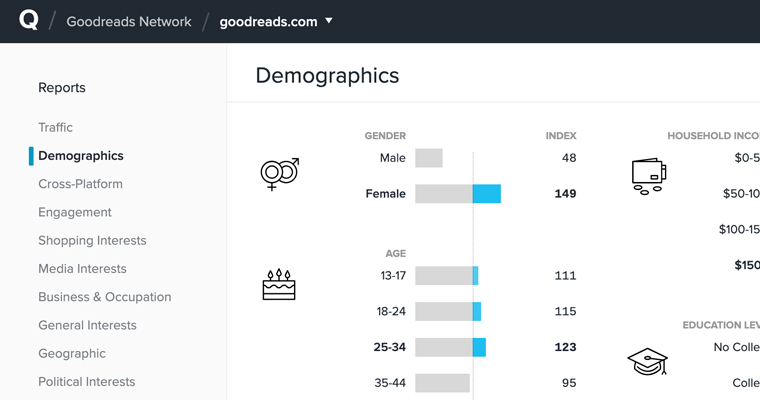
Task: Click the 25-34 age label
Action: [390, 348]
